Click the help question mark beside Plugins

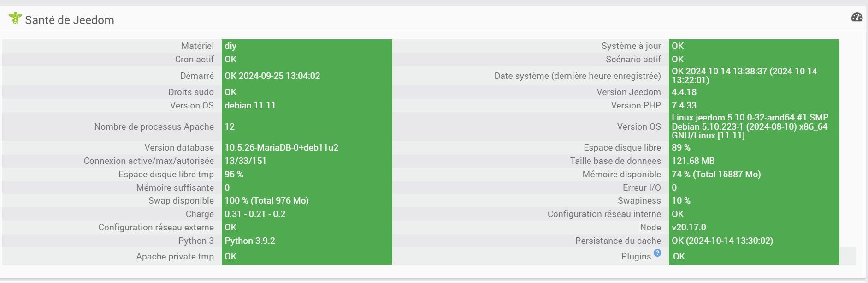pyautogui.click(x=657, y=253)
